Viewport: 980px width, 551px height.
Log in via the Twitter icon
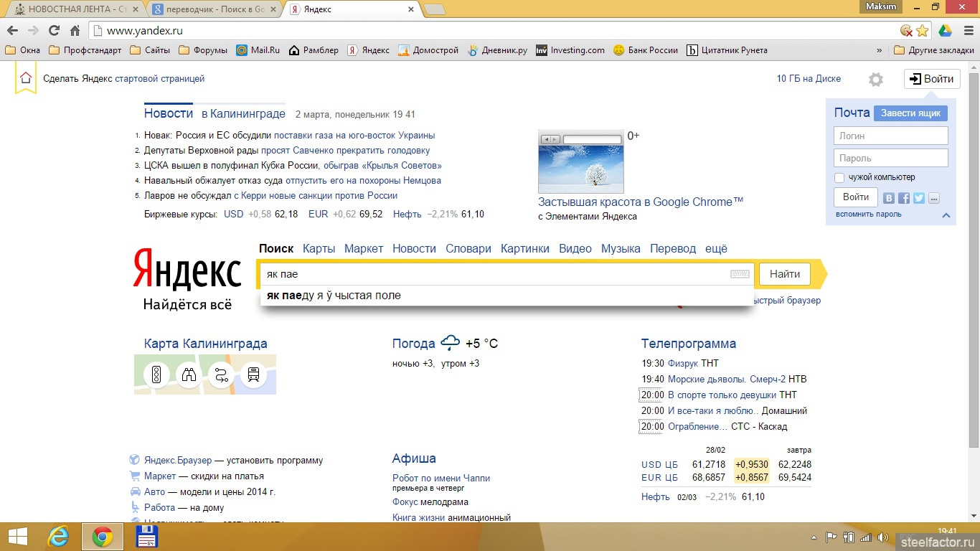tap(918, 198)
